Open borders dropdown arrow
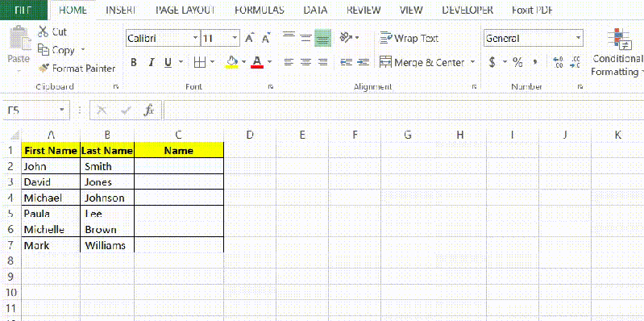This screenshot has height=321, width=644. tap(212, 62)
